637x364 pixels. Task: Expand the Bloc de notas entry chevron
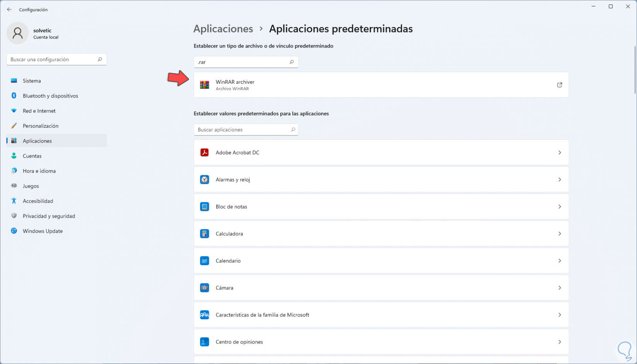tap(559, 207)
